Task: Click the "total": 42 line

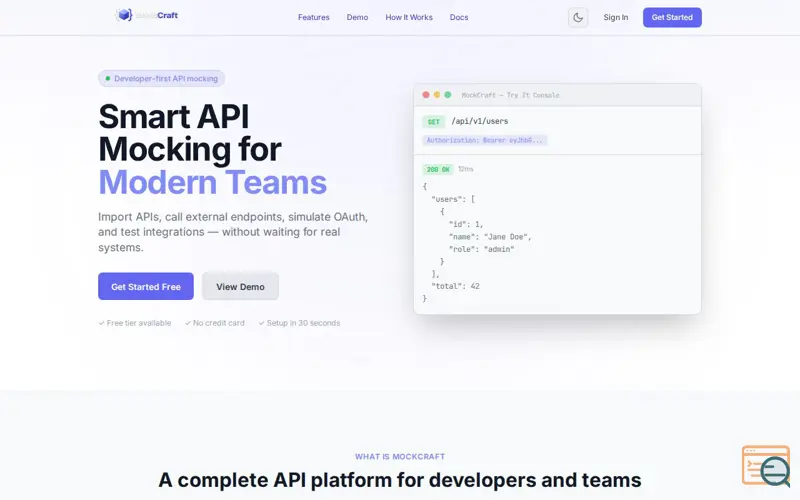Action: [x=455, y=286]
